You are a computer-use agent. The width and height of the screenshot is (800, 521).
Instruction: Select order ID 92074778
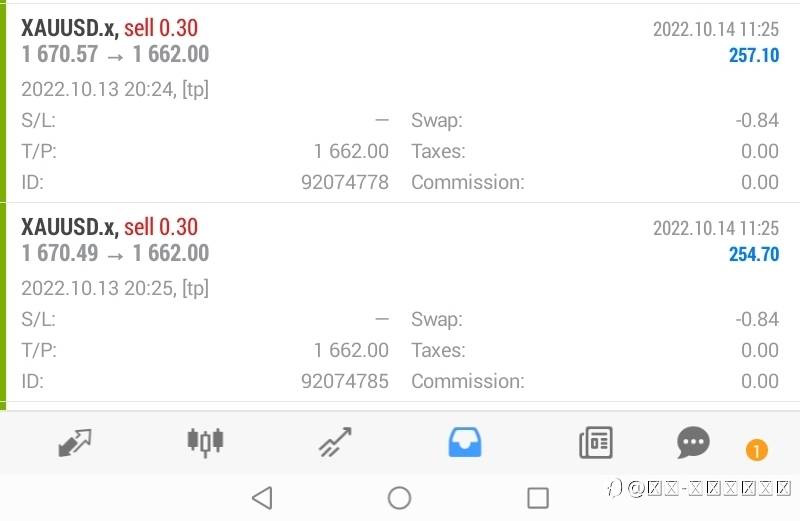coord(344,182)
